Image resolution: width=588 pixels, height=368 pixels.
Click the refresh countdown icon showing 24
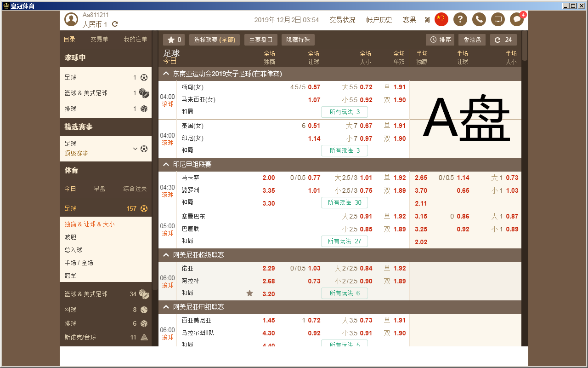coord(503,40)
